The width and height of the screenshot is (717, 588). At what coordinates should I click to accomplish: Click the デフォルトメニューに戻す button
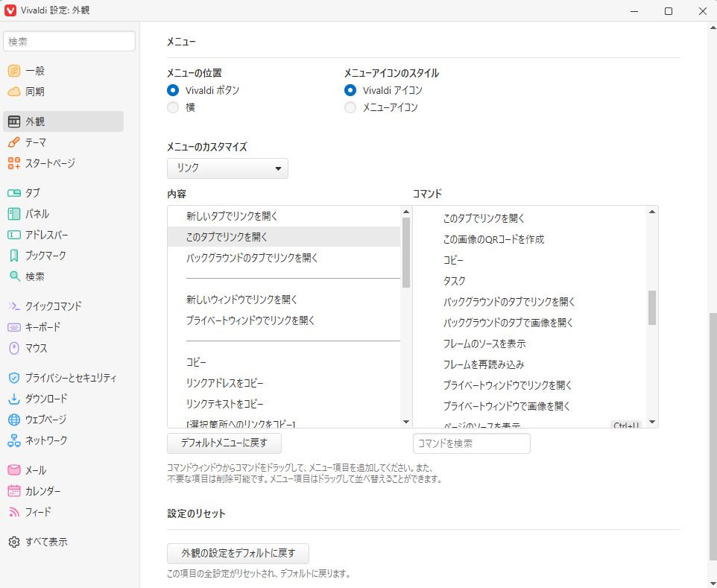(224, 443)
